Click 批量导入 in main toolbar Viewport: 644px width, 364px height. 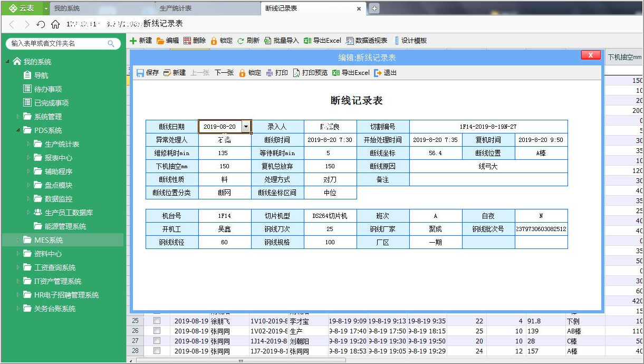pos(281,41)
